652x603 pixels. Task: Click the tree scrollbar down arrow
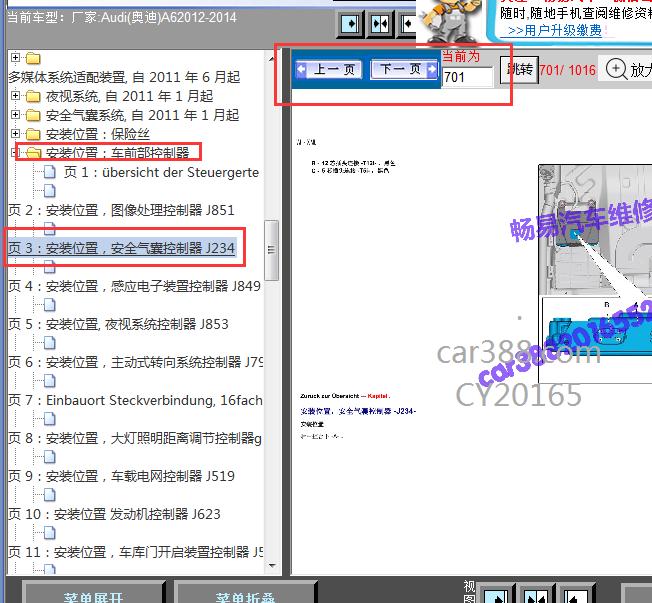272,566
